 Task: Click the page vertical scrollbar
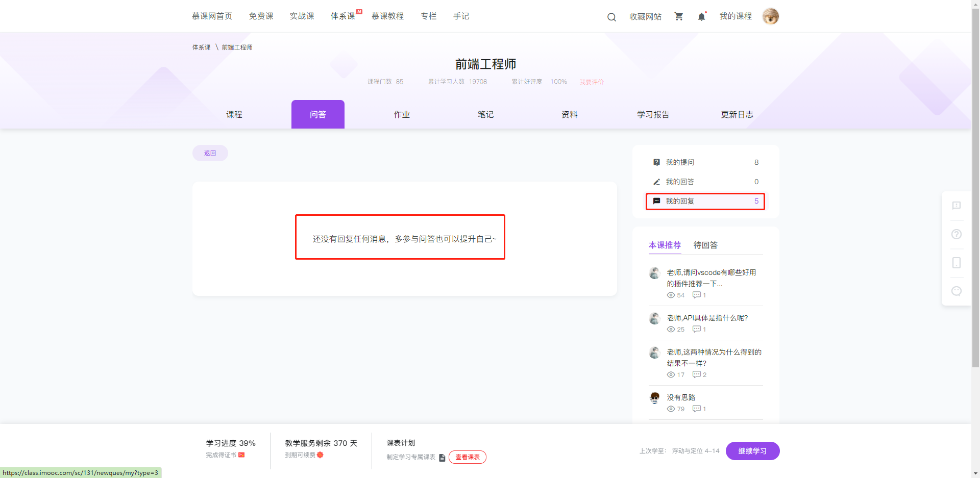pyautogui.click(x=975, y=188)
